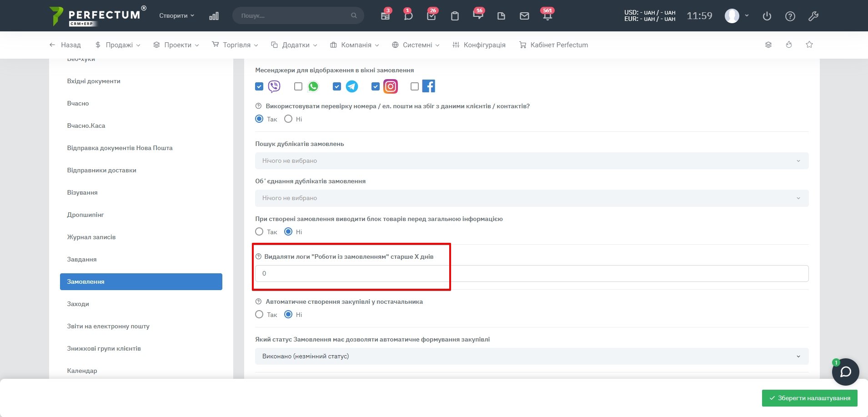The height and width of the screenshot is (417, 868).
Task: Click the wrench settings icon
Action: coord(813,16)
